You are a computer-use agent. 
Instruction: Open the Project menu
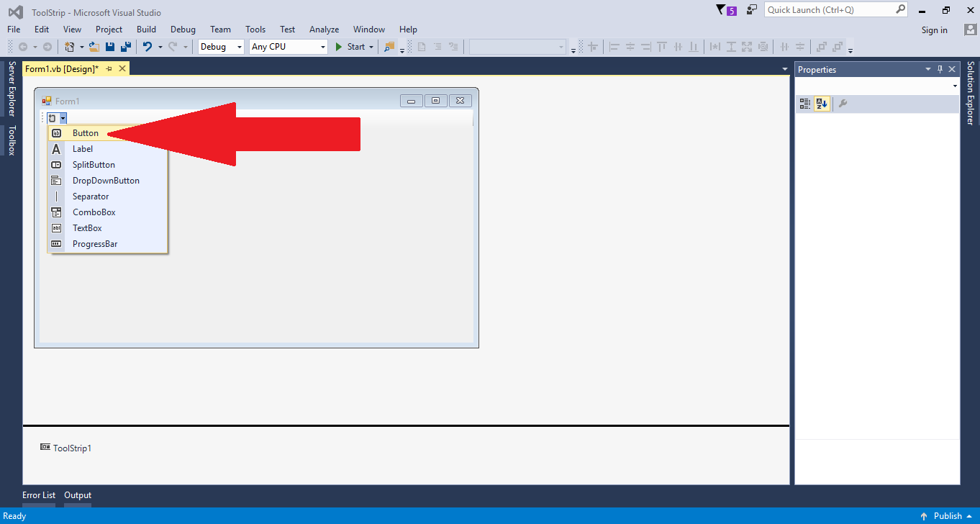tap(109, 30)
